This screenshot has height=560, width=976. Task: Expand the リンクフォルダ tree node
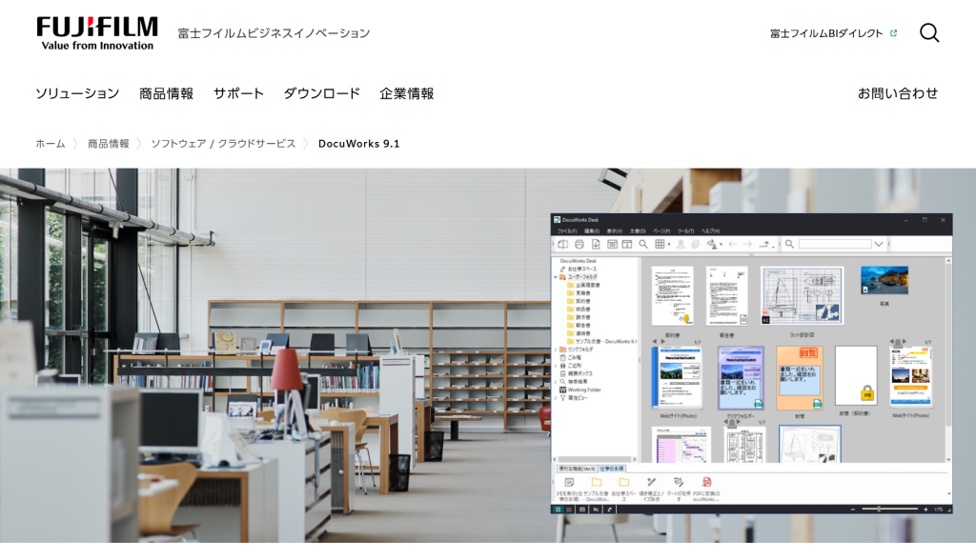556,350
